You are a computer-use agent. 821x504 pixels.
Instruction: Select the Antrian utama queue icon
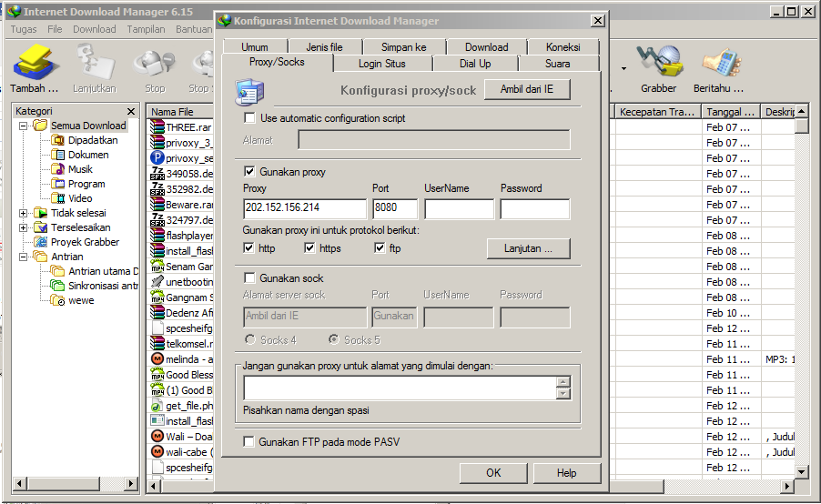point(57,271)
